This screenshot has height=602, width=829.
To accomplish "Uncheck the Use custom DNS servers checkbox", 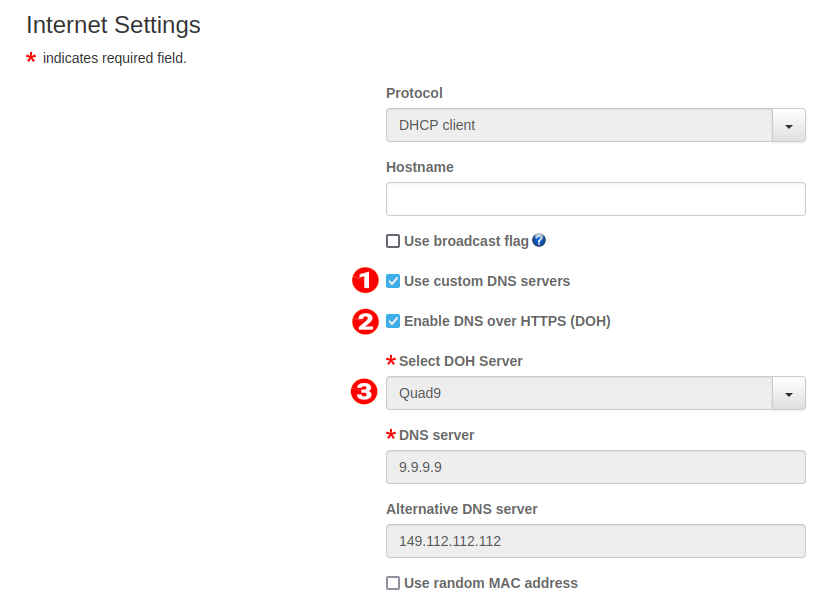I will [x=393, y=281].
